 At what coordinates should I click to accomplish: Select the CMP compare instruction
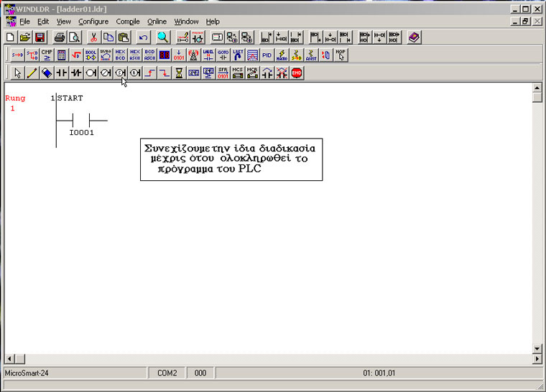pos(47,55)
